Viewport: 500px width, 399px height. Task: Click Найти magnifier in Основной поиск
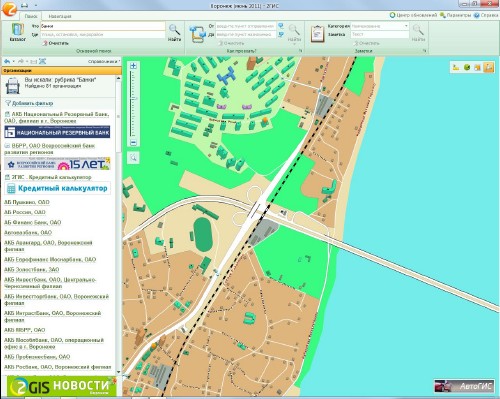click(x=174, y=33)
